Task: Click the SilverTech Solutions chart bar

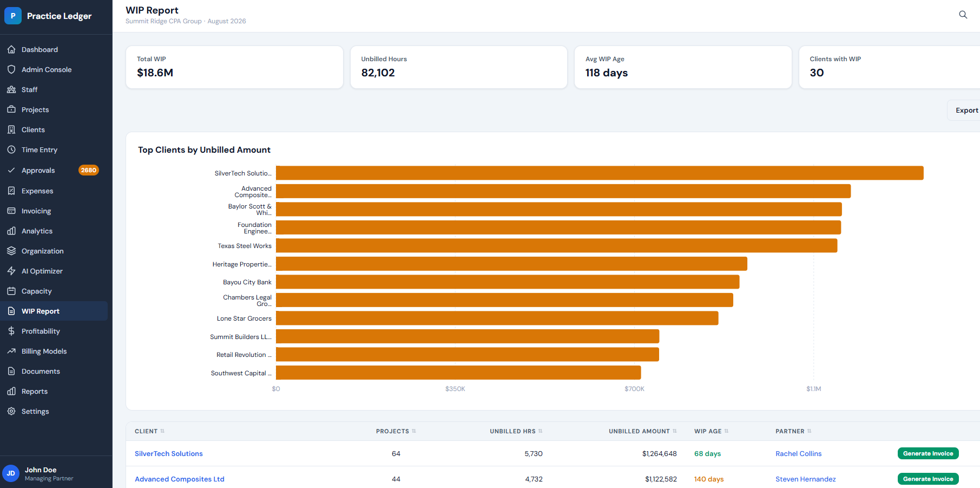Action: point(600,173)
